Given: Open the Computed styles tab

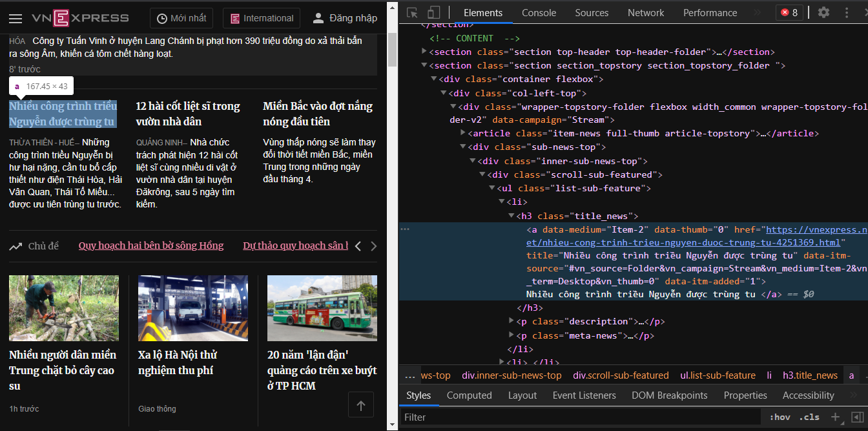Looking at the screenshot, I should pyautogui.click(x=469, y=395).
